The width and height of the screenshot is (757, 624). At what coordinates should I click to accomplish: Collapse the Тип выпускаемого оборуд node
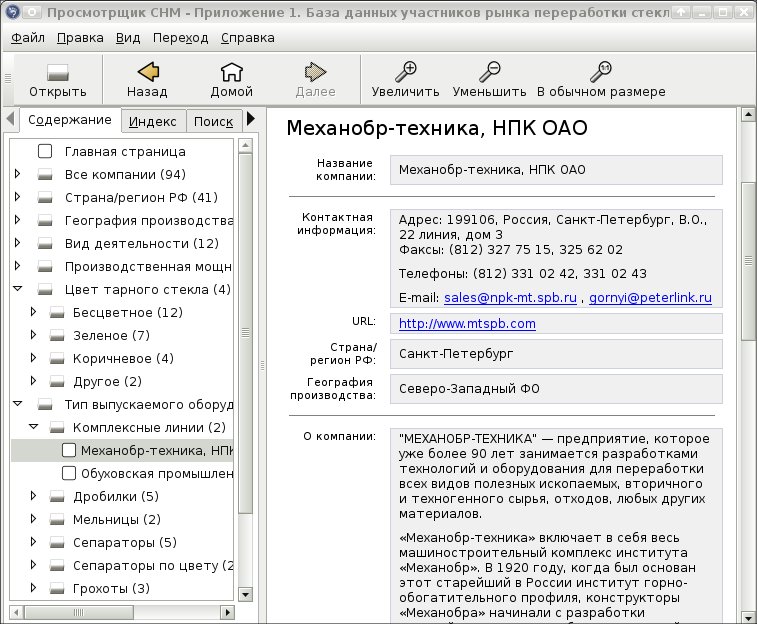click(x=17, y=403)
